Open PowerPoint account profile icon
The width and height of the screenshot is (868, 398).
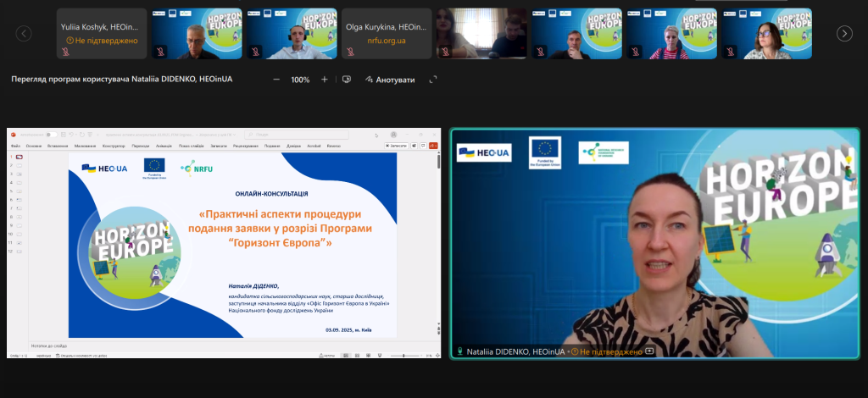click(393, 135)
